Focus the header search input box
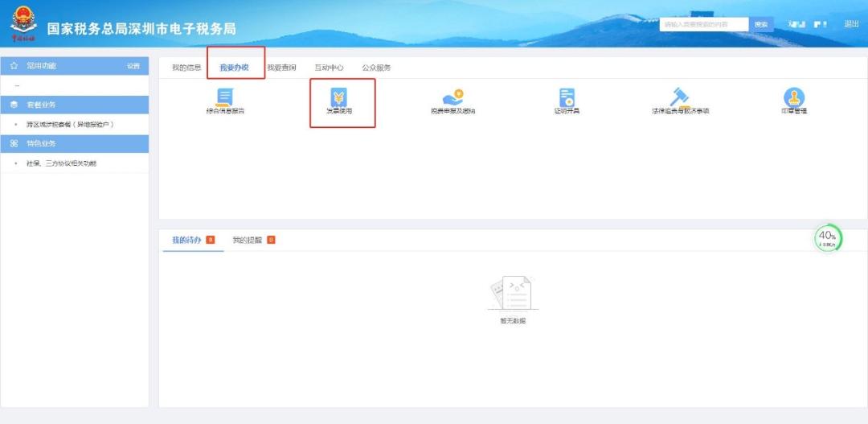This screenshot has height=424, width=868. click(x=703, y=24)
